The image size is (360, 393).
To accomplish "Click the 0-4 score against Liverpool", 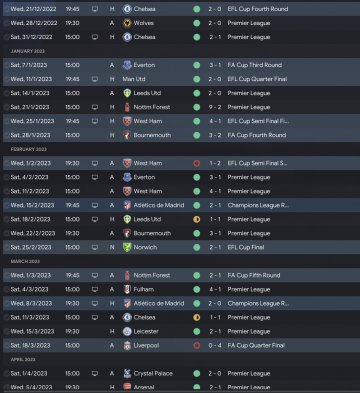I will 215,345.
